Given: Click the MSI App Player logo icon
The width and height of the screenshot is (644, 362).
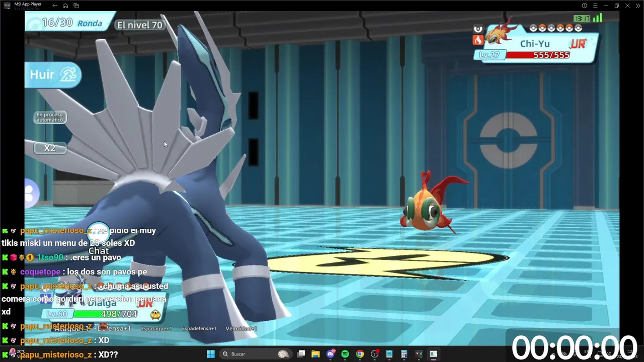Looking at the screenshot, I should click(7, 6).
